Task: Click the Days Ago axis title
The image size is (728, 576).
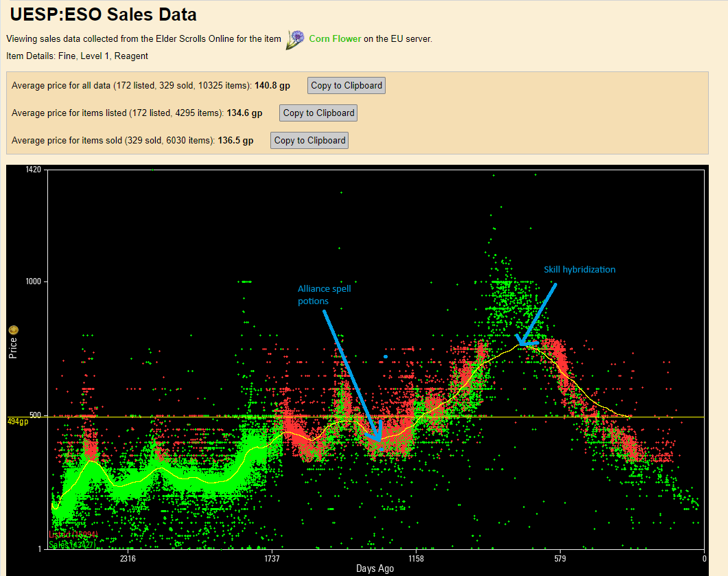Action: 375,568
